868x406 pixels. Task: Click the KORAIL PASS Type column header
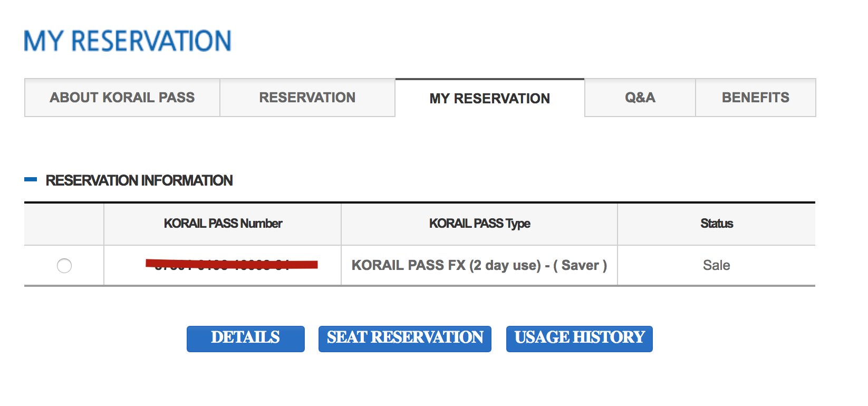tap(479, 224)
